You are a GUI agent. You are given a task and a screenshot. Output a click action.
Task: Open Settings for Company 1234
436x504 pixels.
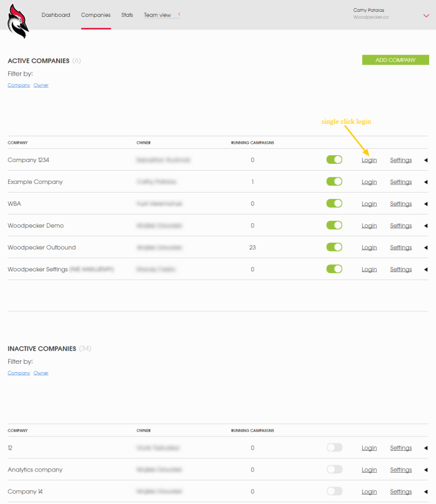click(x=400, y=160)
